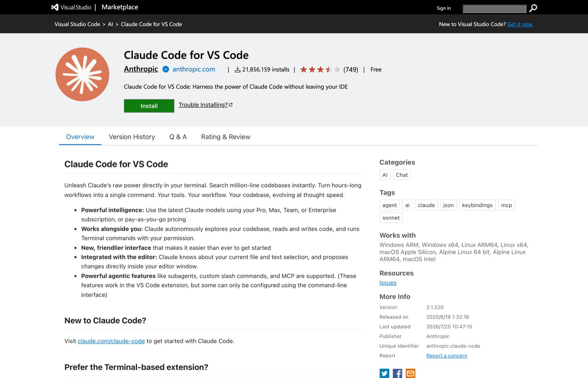Click the sonnet tag
Screen dimensions: 588x378
391,218
